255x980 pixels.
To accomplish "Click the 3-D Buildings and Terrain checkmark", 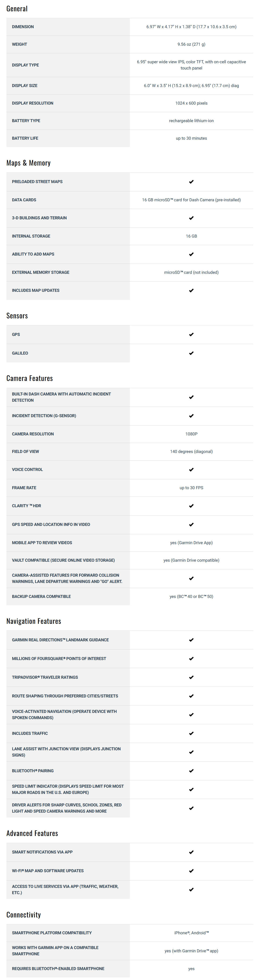I will click(x=191, y=218).
